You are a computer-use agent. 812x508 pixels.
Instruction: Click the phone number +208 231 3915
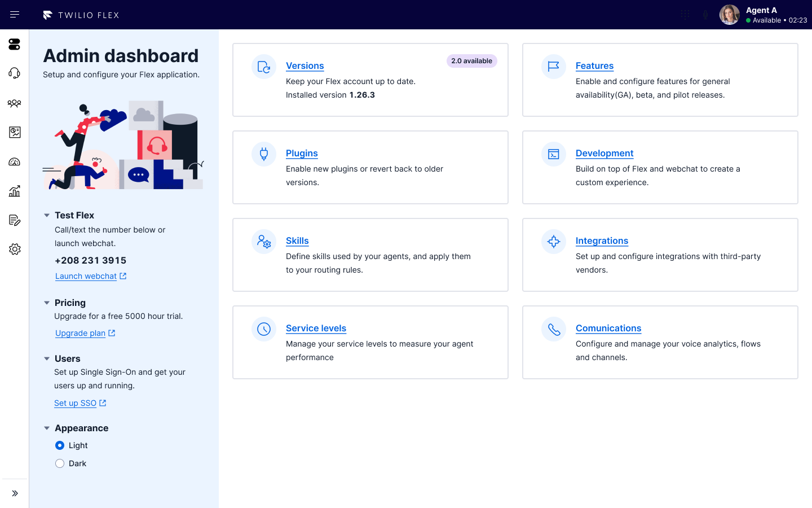(90, 261)
